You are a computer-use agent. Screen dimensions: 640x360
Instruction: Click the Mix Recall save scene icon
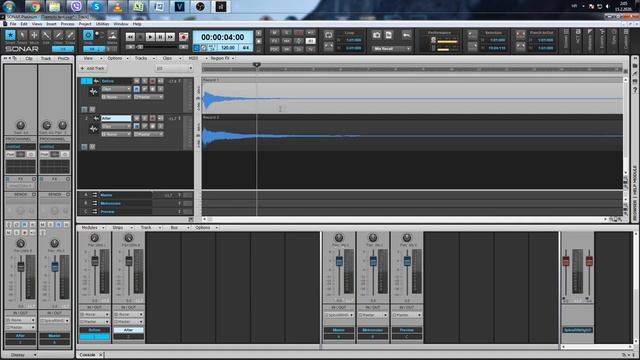coord(389,36)
